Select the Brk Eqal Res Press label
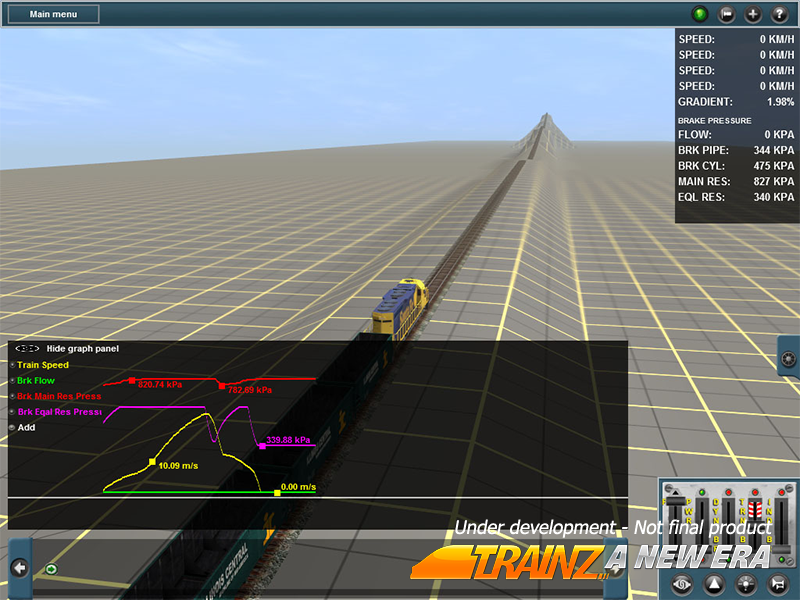This screenshot has width=800, height=600. coord(59,412)
